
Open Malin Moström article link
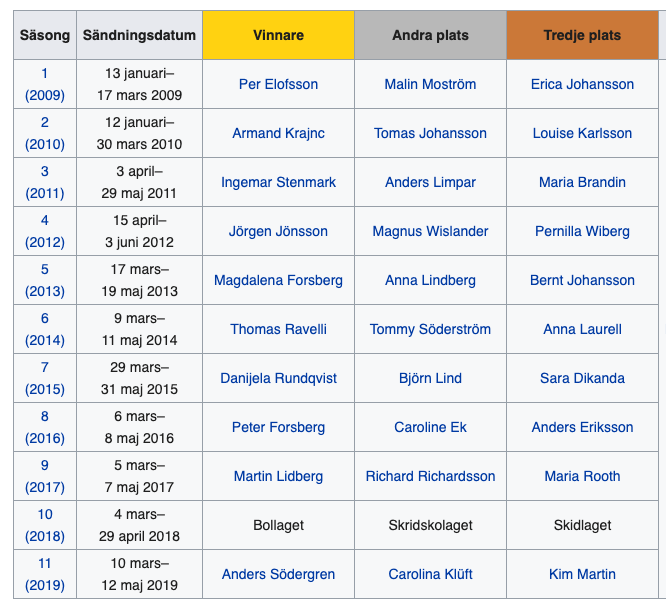point(430,84)
